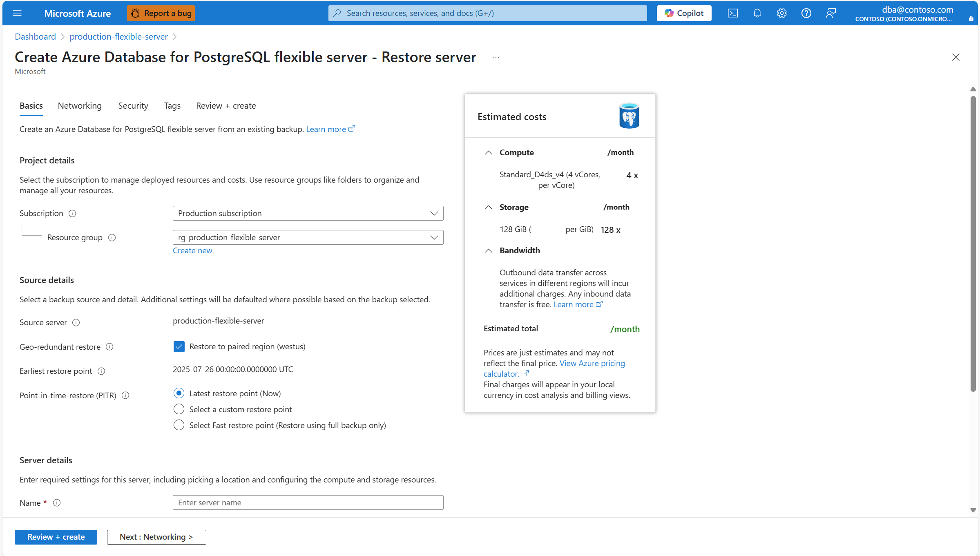The image size is (980, 556).
Task: Click the info icon next to Geo-redundant restore
Action: [109, 347]
